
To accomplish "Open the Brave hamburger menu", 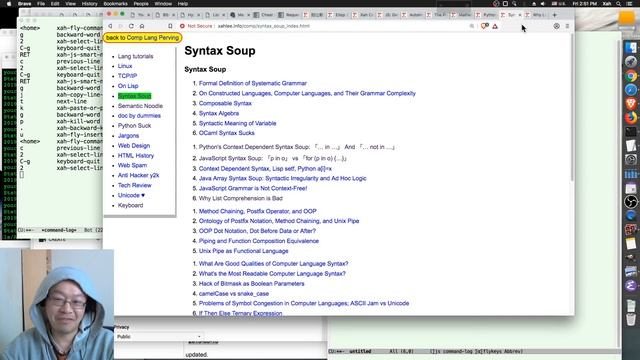I will point(567,26).
